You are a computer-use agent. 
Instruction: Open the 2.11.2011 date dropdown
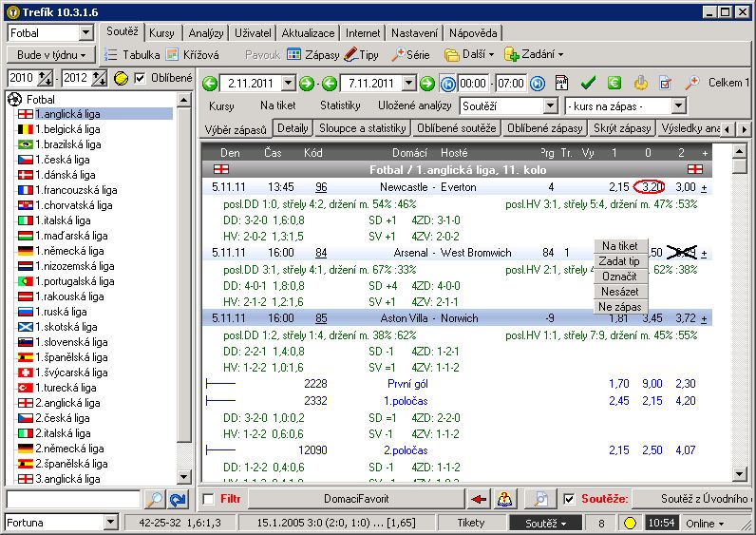coord(289,84)
